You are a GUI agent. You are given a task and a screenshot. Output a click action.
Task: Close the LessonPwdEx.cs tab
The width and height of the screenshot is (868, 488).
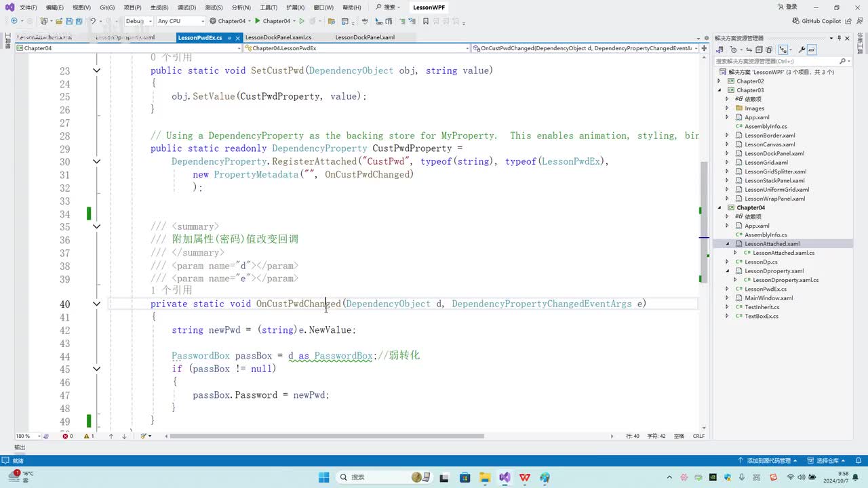(x=237, y=38)
